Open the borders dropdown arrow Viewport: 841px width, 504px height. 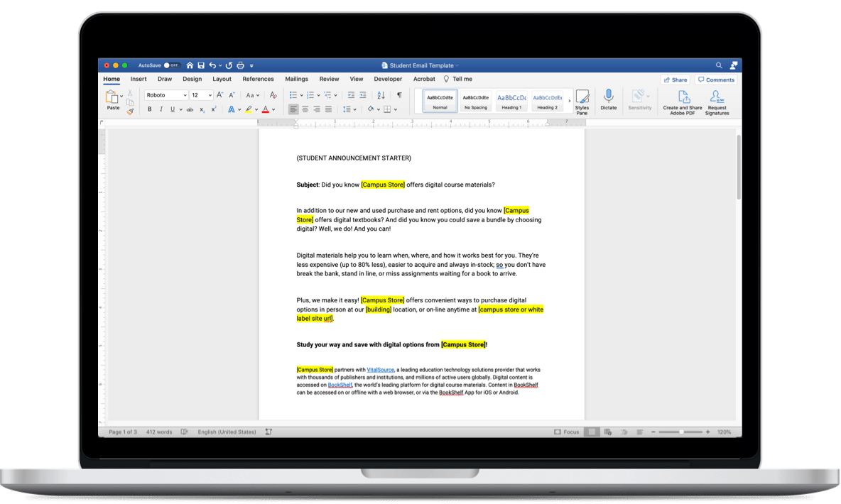[396, 110]
